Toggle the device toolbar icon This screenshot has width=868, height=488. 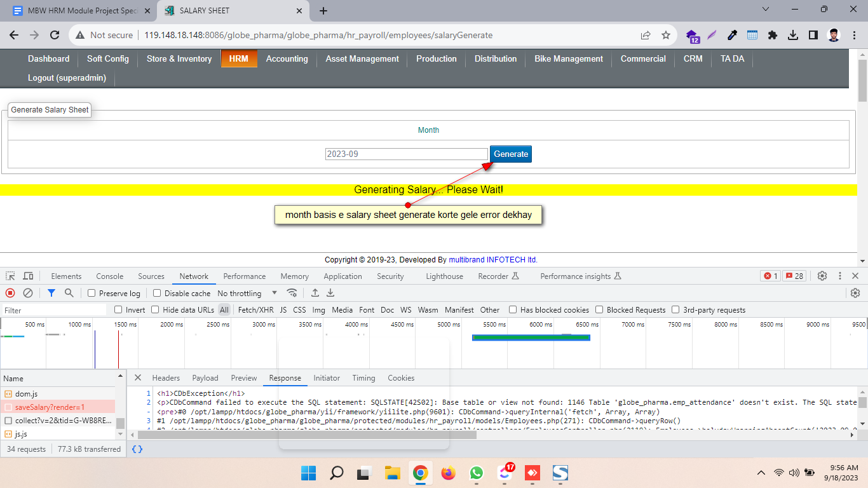(x=28, y=276)
